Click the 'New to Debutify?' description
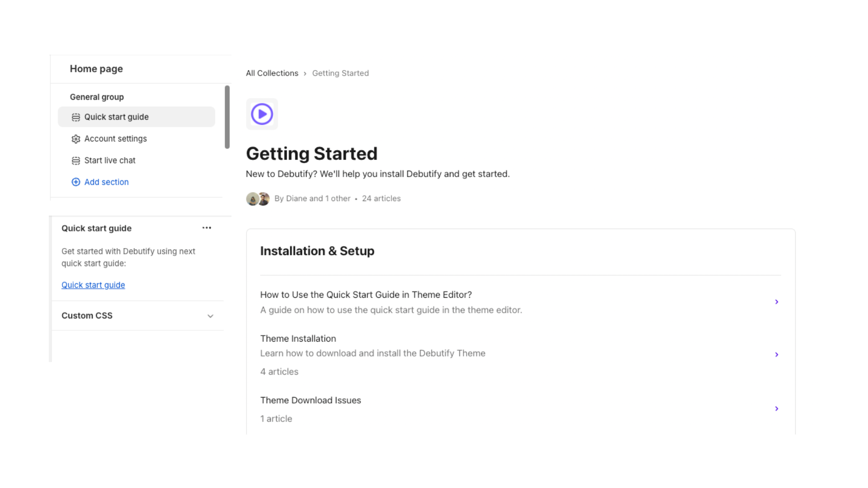 coord(378,174)
